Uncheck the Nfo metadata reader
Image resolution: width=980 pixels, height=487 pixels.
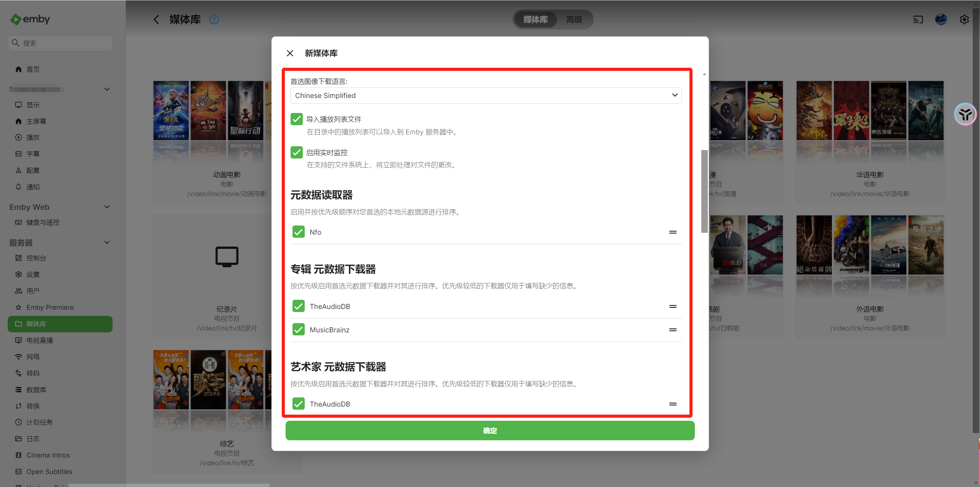298,232
